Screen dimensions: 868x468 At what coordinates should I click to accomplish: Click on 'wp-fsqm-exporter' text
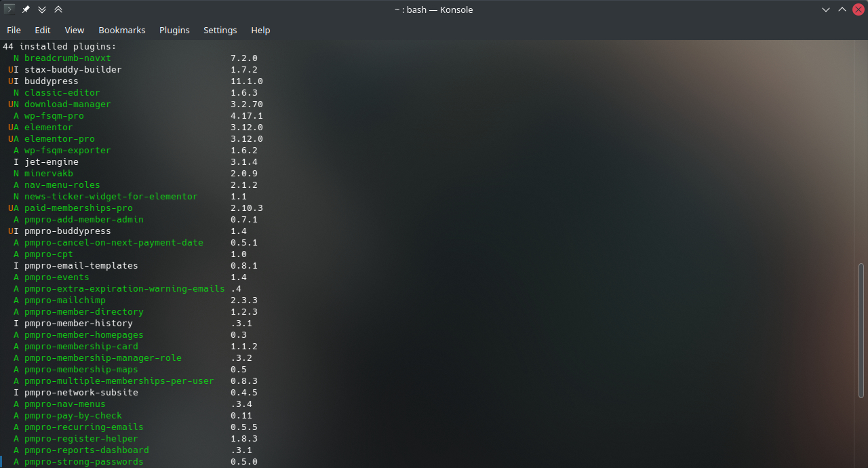tap(68, 151)
